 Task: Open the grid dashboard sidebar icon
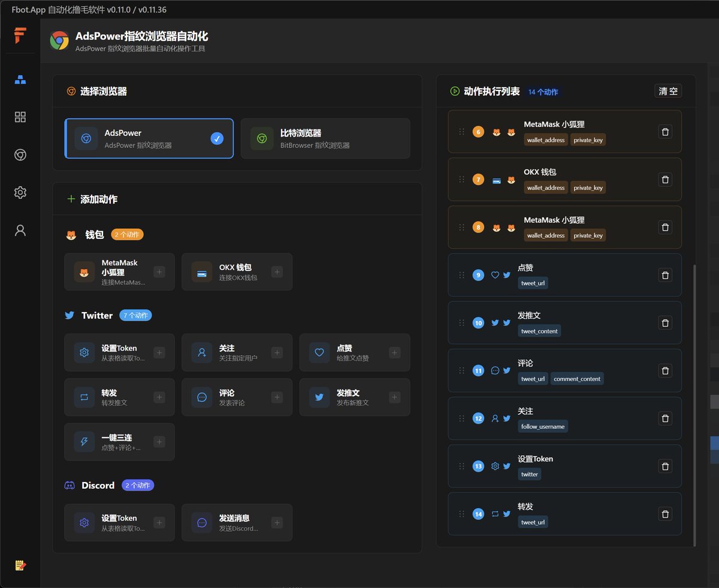coord(20,117)
